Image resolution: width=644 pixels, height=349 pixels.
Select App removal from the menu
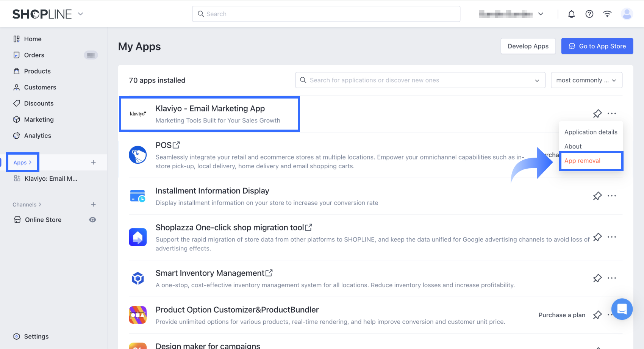click(x=582, y=161)
